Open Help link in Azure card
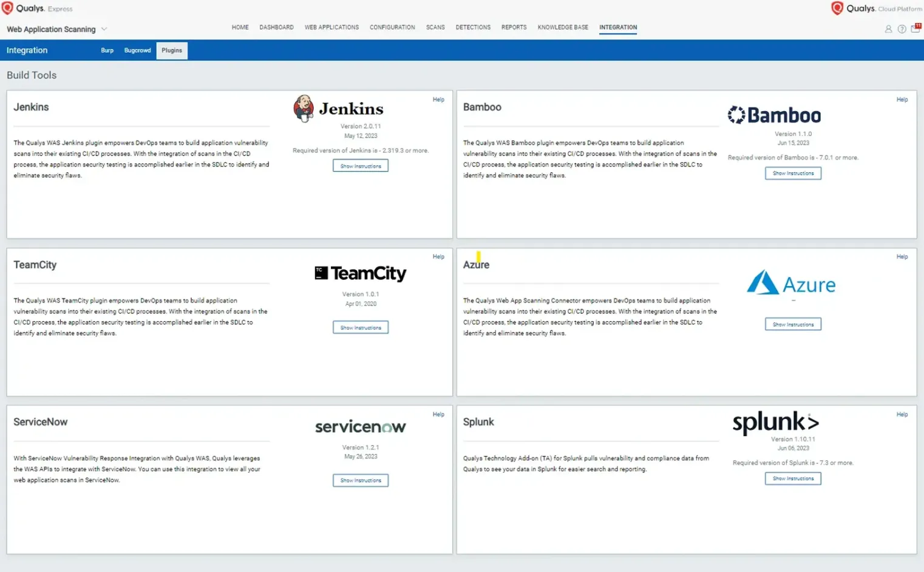The image size is (924, 572). [x=902, y=257]
